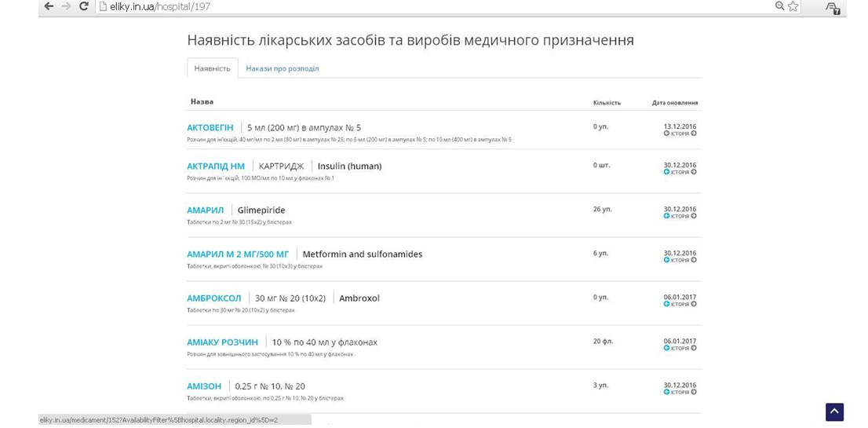The height and width of the screenshot is (428, 868).
Task: Click the scroll-to-top arrow button
Action: click(834, 412)
